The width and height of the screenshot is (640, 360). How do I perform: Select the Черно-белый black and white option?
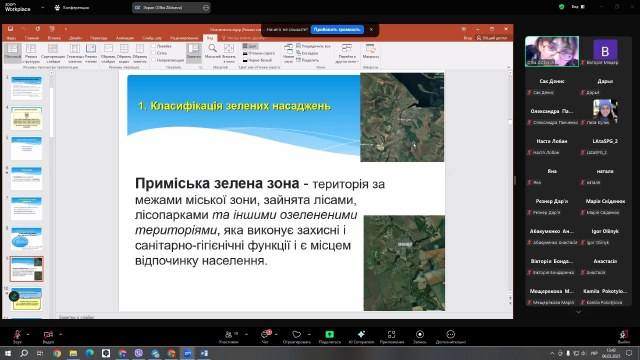pos(258,60)
